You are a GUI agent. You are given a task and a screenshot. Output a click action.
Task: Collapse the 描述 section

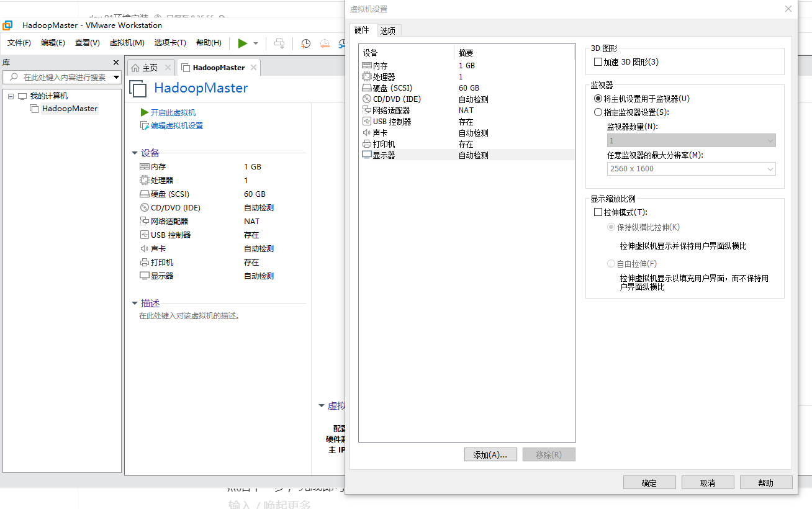click(x=135, y=304)
